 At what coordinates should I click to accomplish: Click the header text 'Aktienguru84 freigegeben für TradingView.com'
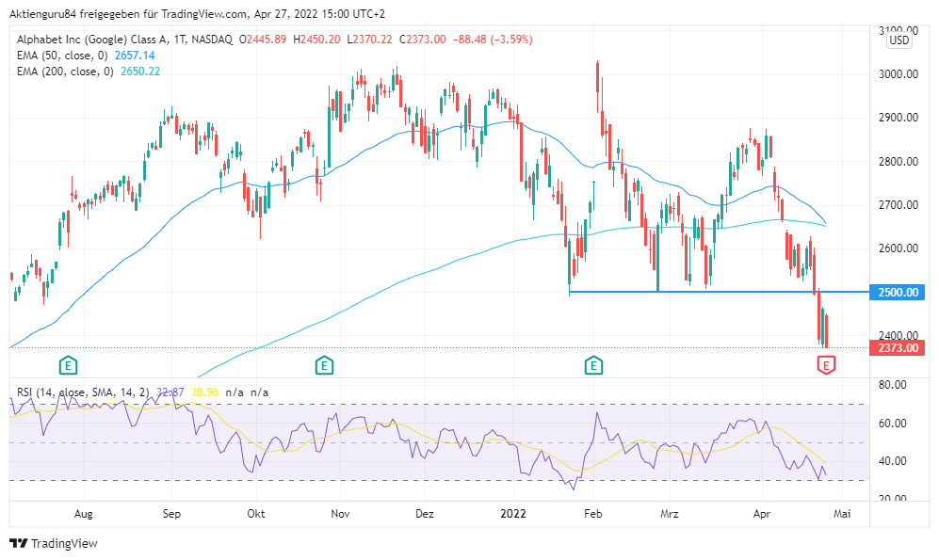pos(127,13)
